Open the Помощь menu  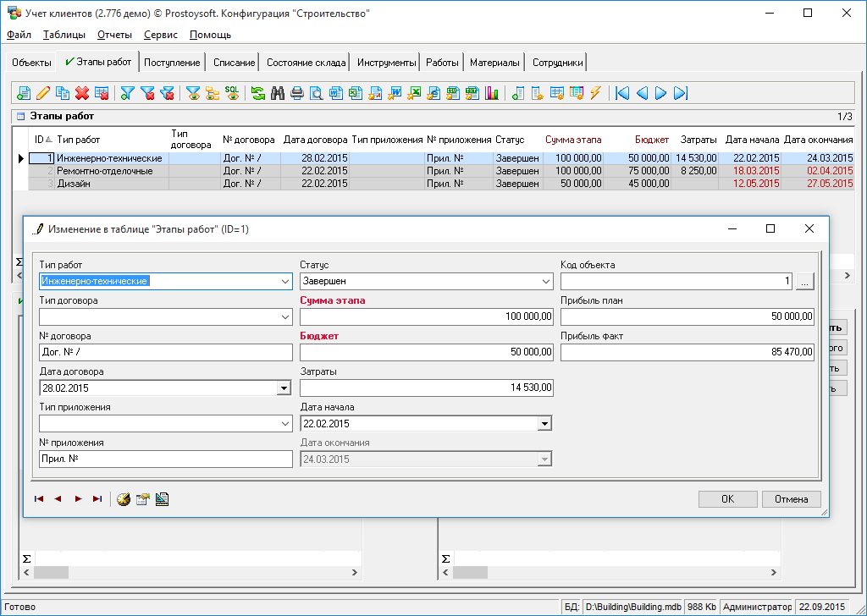(x=210, y=35)
